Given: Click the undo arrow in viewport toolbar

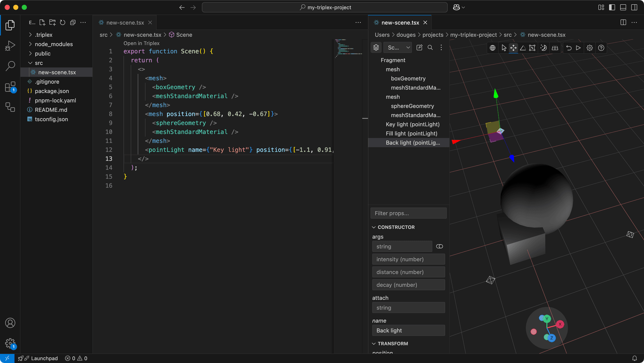Looking at the screenshot, I should click(x=569, y=48).
